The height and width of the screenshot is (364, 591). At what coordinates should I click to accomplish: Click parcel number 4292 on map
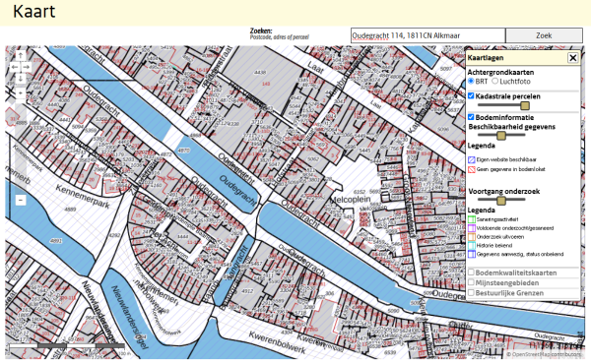click(x=114, y=236)
